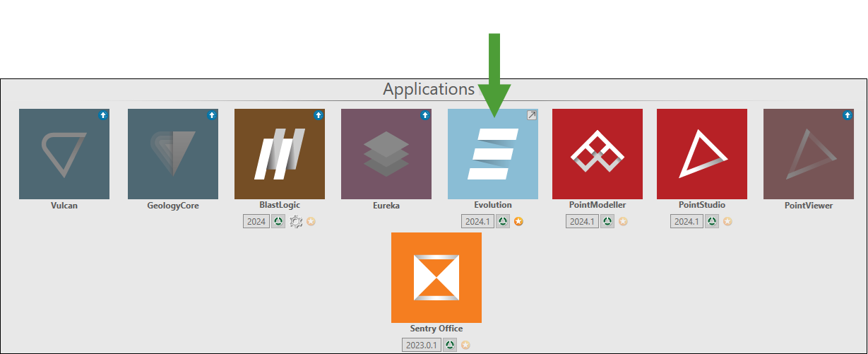Toggle the favourite star for PointStudio
This screenshot has width=868, height=354.
pos(727,222)
